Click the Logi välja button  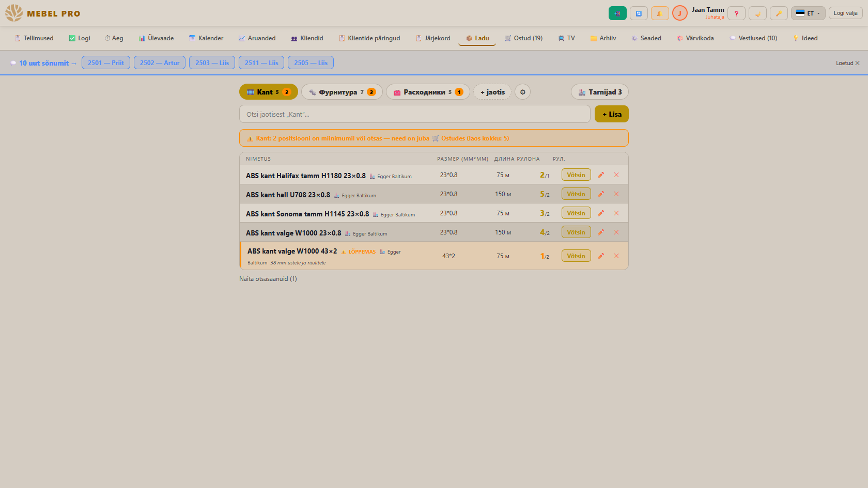click(x=845, y=13)
